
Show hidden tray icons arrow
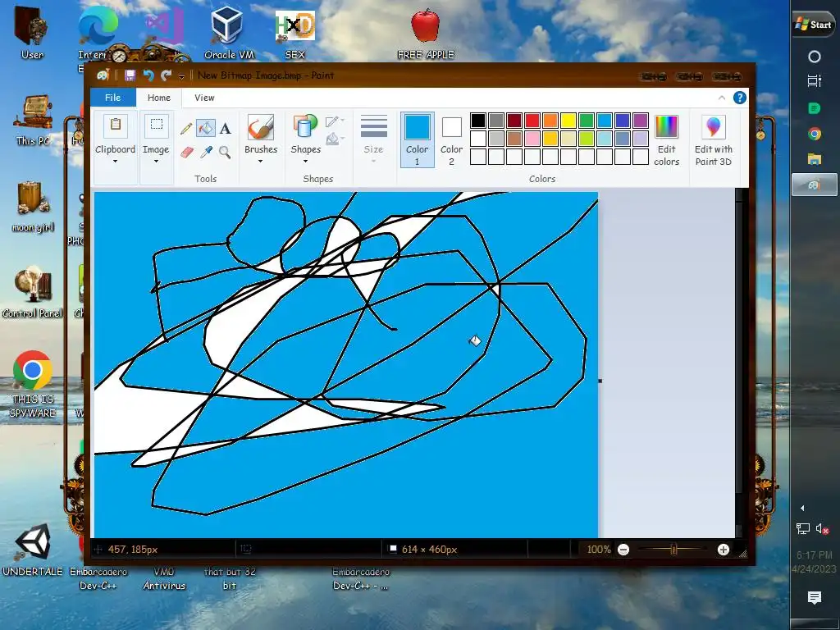click(802, 508)
